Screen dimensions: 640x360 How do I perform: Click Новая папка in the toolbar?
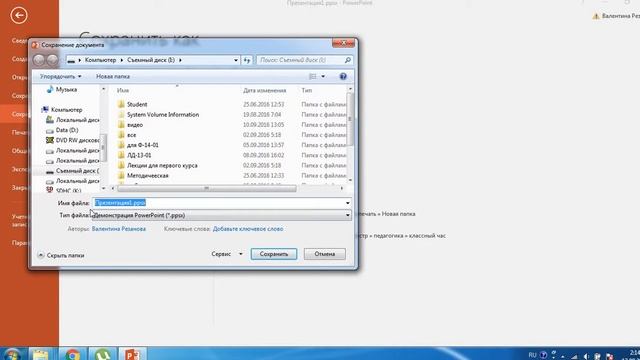(113, 76)
